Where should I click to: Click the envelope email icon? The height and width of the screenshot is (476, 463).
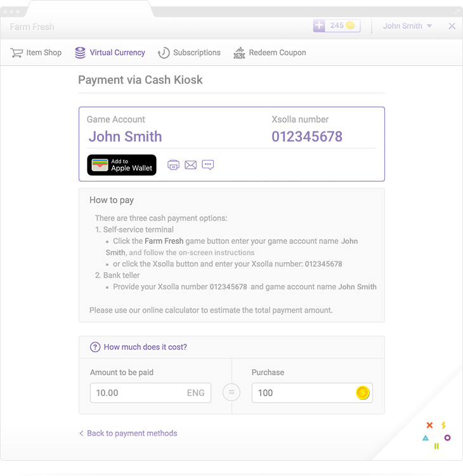(190, 165)
